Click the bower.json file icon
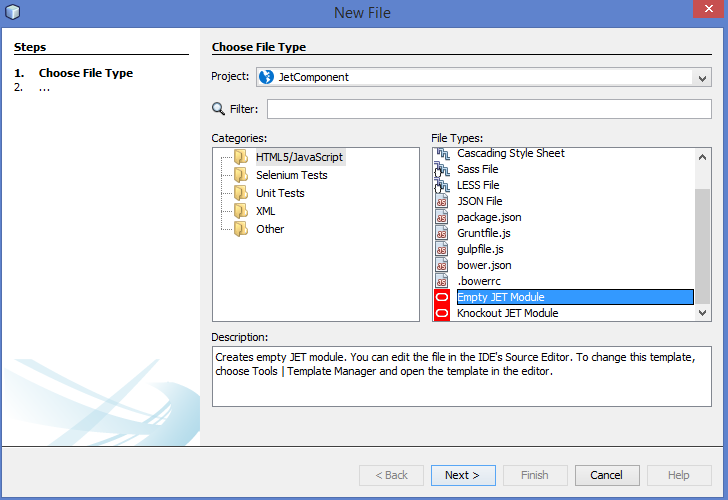Image resolution: width=728 pixels, height=500 pixels. (x=442, y=265)
